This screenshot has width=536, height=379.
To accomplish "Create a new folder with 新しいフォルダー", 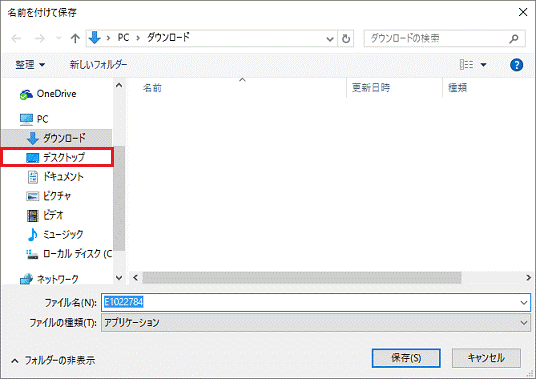I will [x=98, y=64].
